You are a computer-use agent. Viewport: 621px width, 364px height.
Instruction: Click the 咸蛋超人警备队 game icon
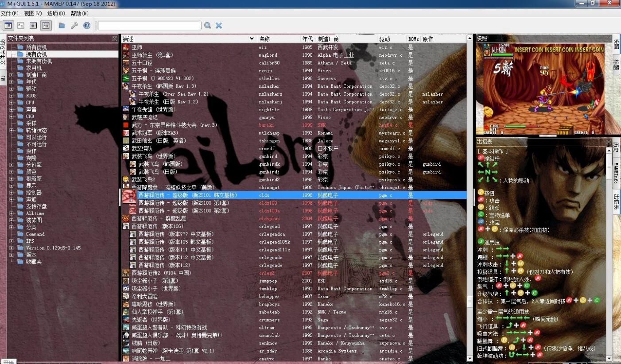coord(126,327)
